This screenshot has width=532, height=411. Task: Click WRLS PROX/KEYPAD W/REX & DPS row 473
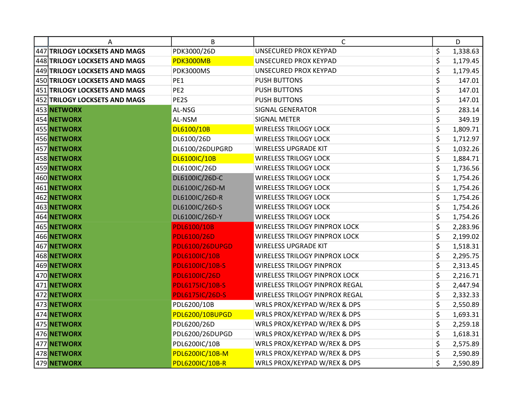(343, 305)
